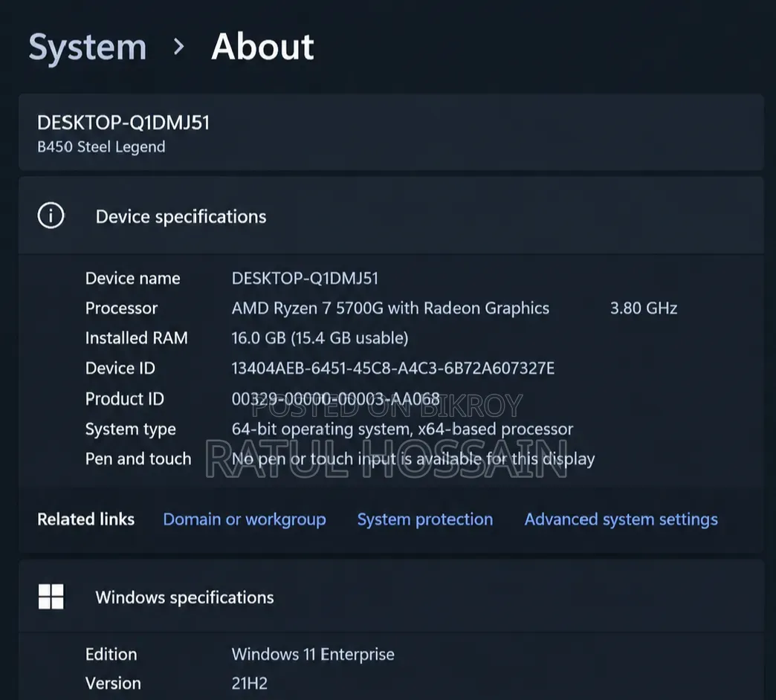Click the Pen and touch label
Viewport: 776px width, 700px height.
coord(138,459)
